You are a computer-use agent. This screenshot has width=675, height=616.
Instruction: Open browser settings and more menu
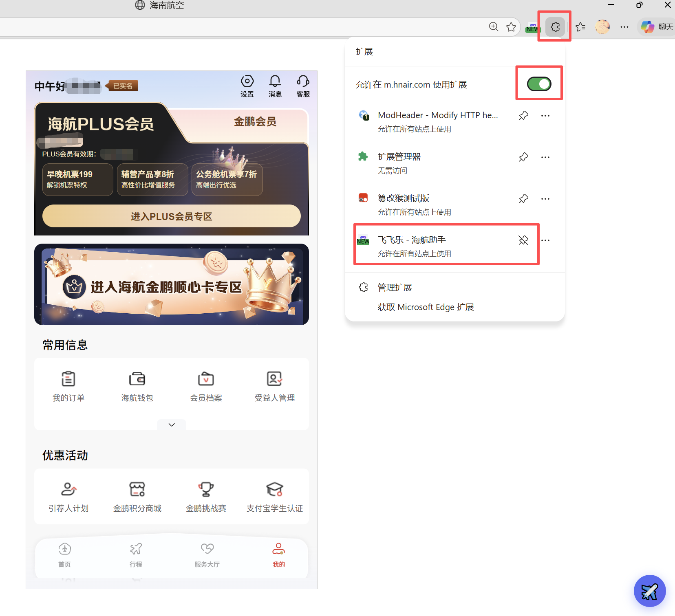click(x=624, y=27)
